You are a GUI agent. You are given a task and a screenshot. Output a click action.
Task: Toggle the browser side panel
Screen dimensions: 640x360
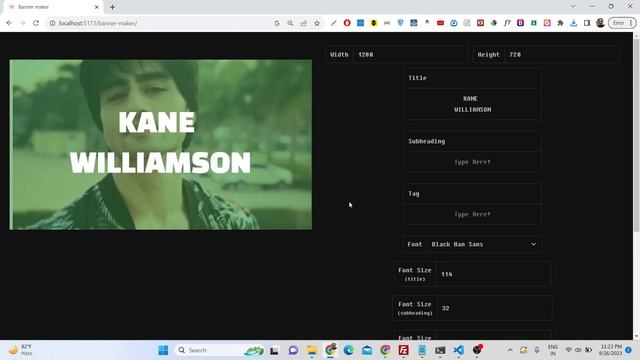coord(587,23)
